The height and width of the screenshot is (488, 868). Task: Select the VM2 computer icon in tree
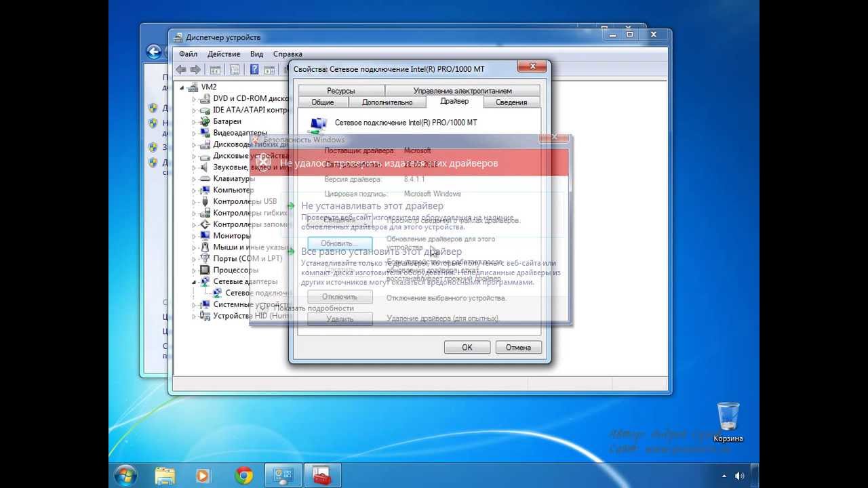tap(194, 87)
